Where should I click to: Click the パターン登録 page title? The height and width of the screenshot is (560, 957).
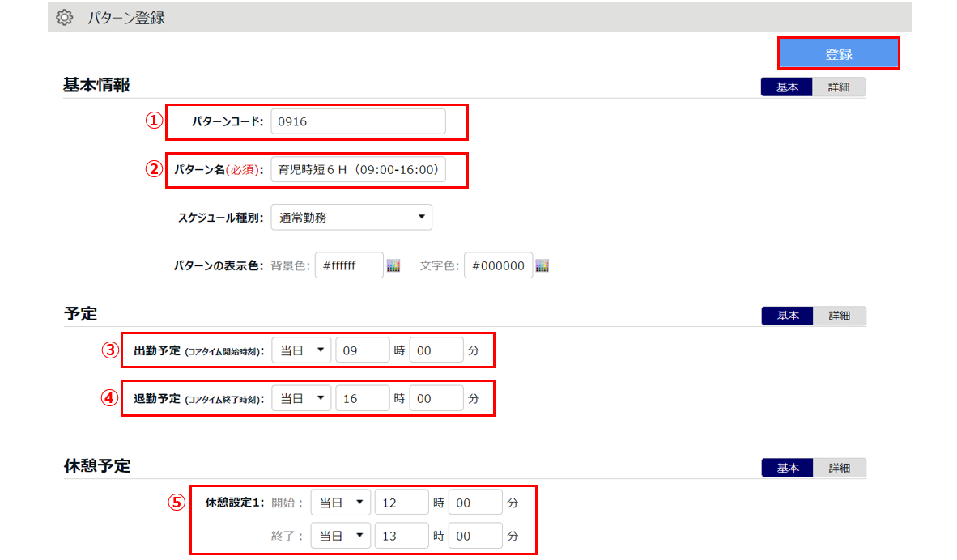tap(126, 18)
